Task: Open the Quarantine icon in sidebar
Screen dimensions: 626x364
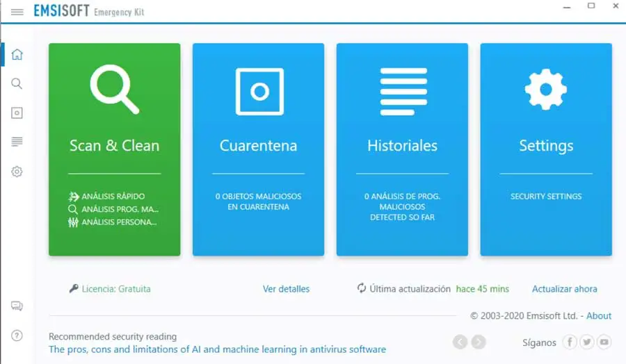Action: (17, 113)
